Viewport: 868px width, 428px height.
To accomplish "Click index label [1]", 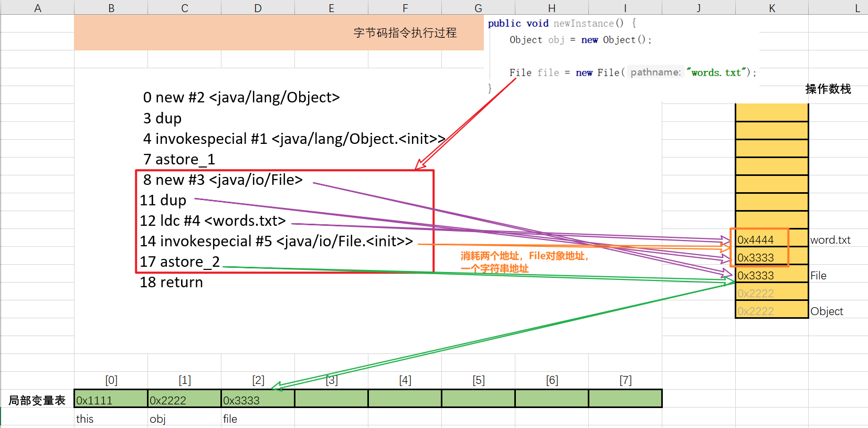I will click(185, 380).
